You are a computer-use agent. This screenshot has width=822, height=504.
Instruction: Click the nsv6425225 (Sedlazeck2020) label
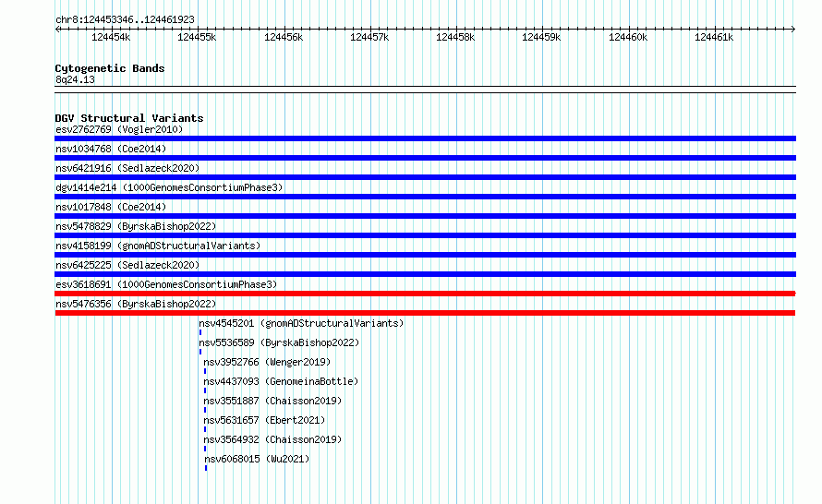[x=127, y=265]
